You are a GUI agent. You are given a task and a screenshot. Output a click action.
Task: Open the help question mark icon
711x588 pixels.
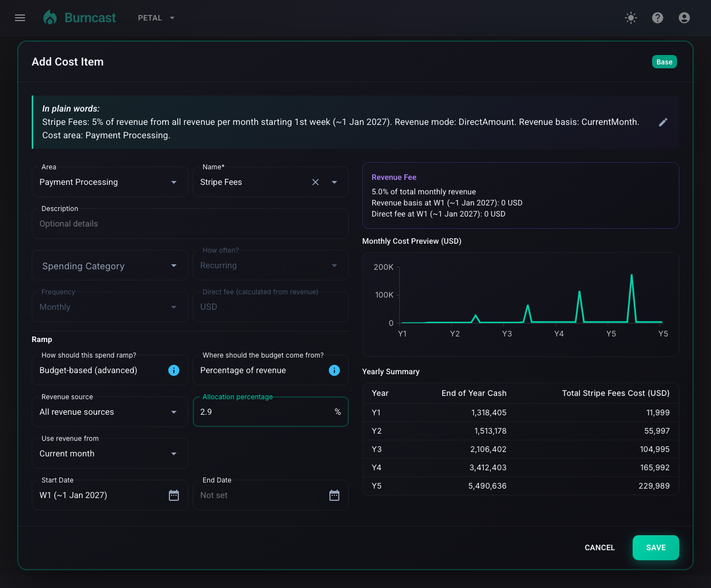pos(658,18)
